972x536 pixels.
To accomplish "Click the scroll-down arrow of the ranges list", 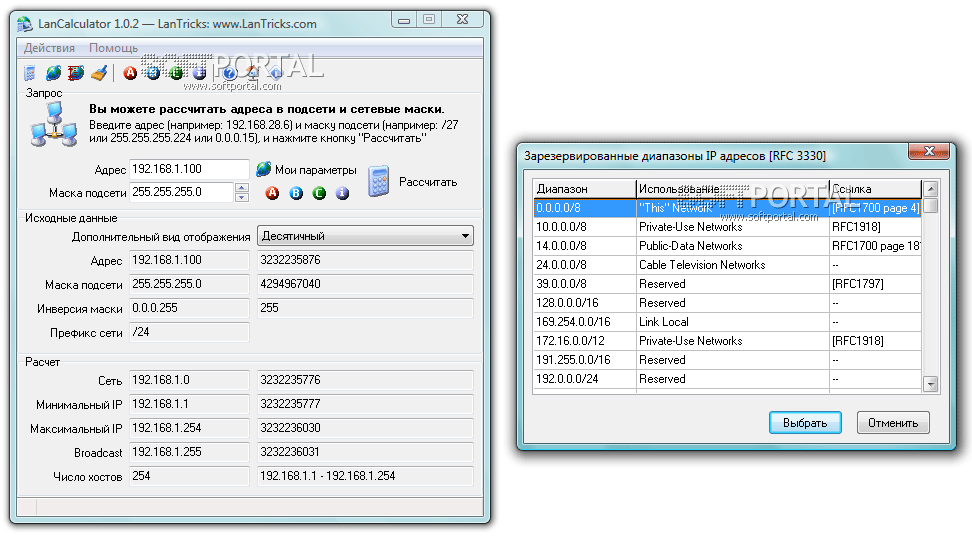I will (930, 384).
